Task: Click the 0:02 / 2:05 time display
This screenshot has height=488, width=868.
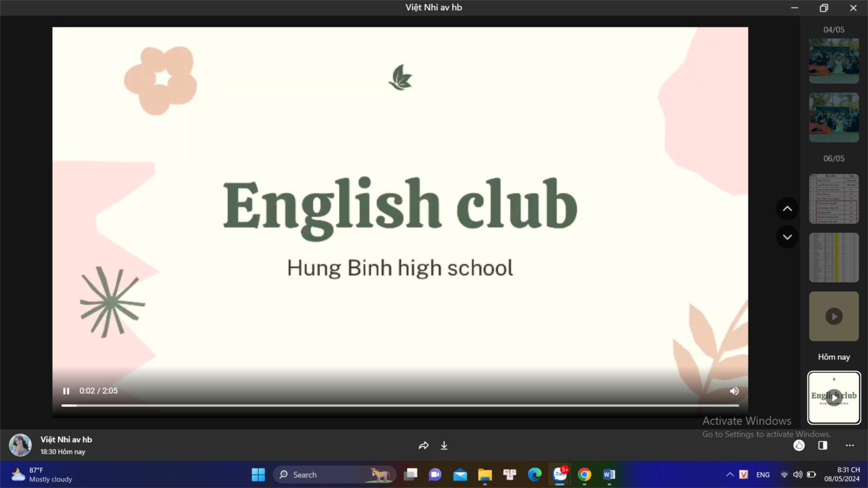Action: click(x=99, y=391)
